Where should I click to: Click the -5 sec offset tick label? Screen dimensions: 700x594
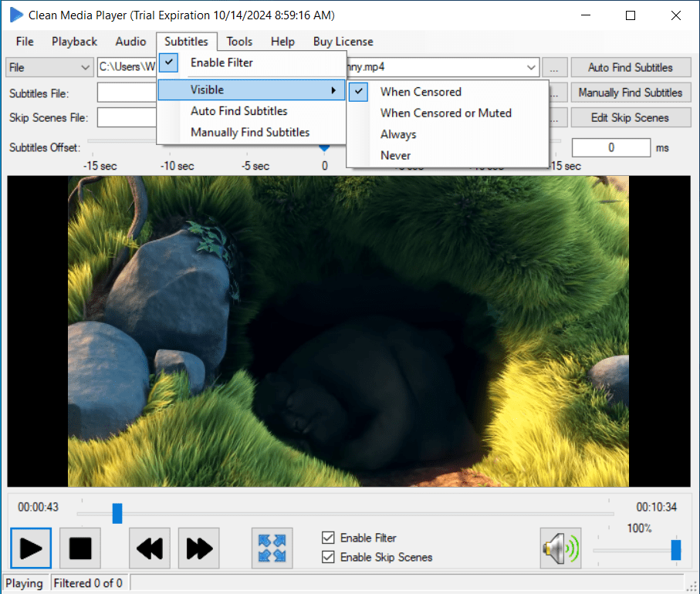255,166
